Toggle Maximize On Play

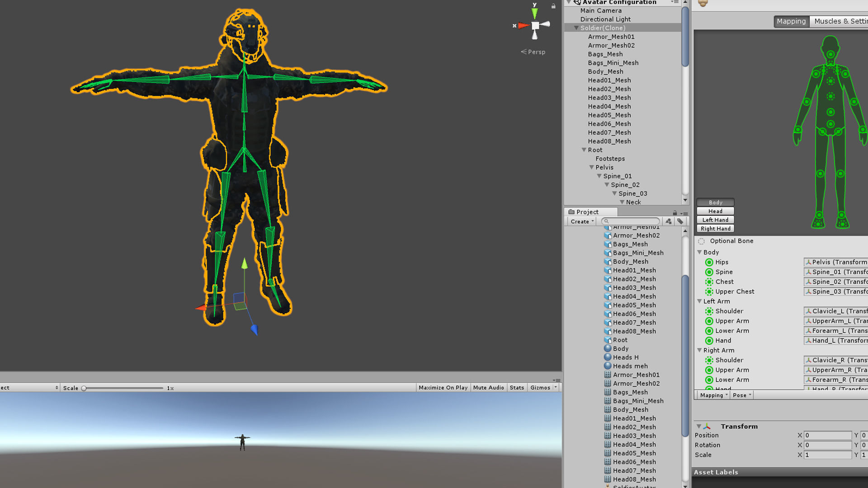pos(443,388)
